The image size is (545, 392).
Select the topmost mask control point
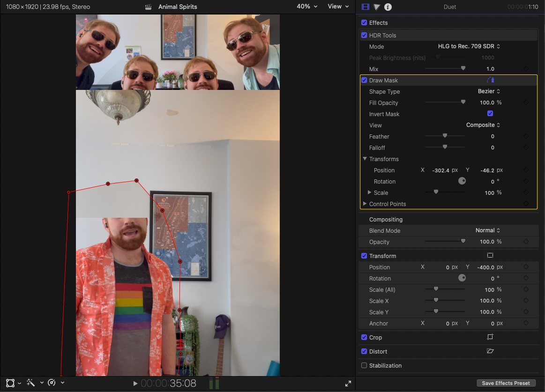[x=136, y=180]
